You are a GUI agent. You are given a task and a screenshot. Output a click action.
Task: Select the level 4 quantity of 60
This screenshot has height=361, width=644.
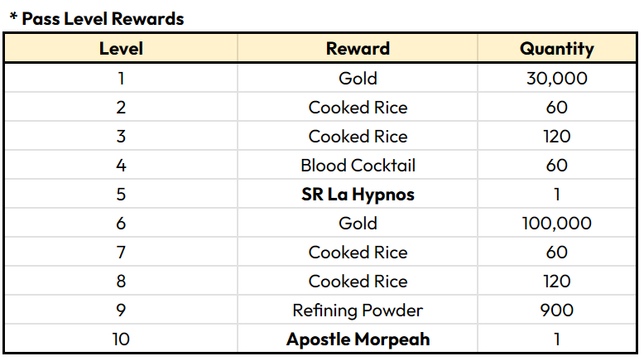click(x=556, y=166)
